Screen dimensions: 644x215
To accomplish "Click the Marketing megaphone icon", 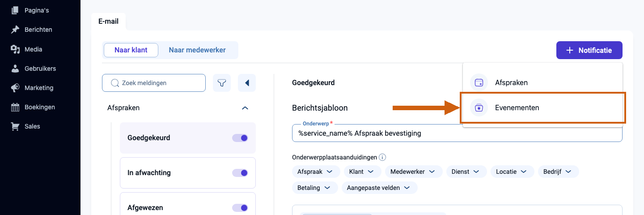I will (x=15, y=88).
